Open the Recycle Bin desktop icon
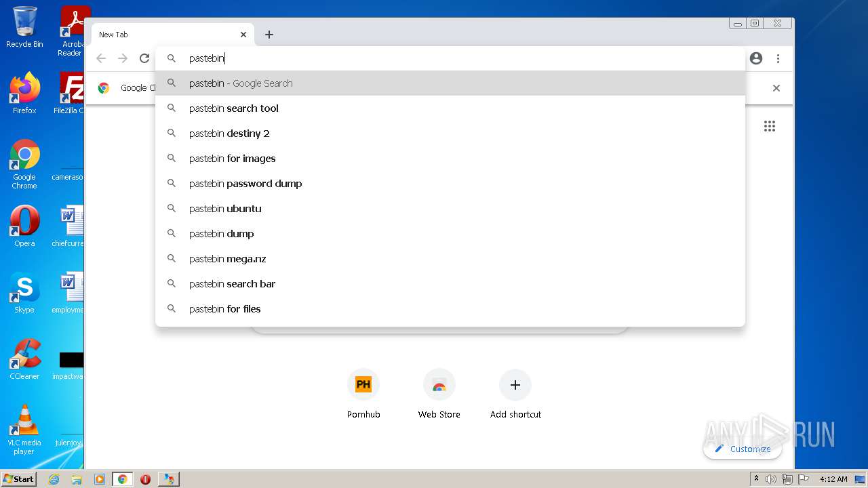This screenshot has height=488, width=868. point(24,27)
